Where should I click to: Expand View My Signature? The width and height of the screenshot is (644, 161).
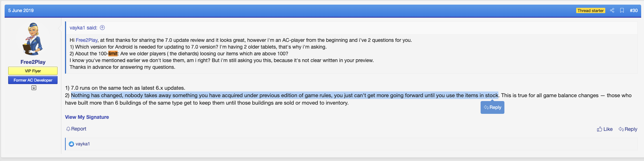[87, 117]
